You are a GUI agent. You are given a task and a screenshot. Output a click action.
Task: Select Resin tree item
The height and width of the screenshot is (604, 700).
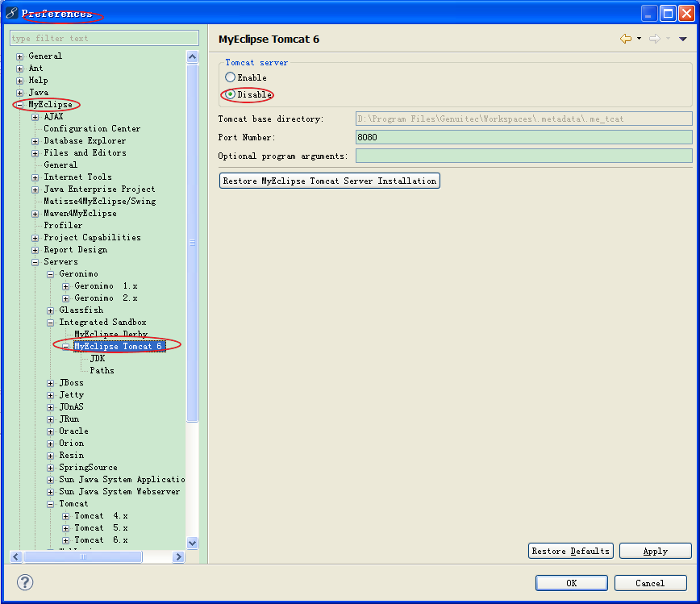(72, 455)
